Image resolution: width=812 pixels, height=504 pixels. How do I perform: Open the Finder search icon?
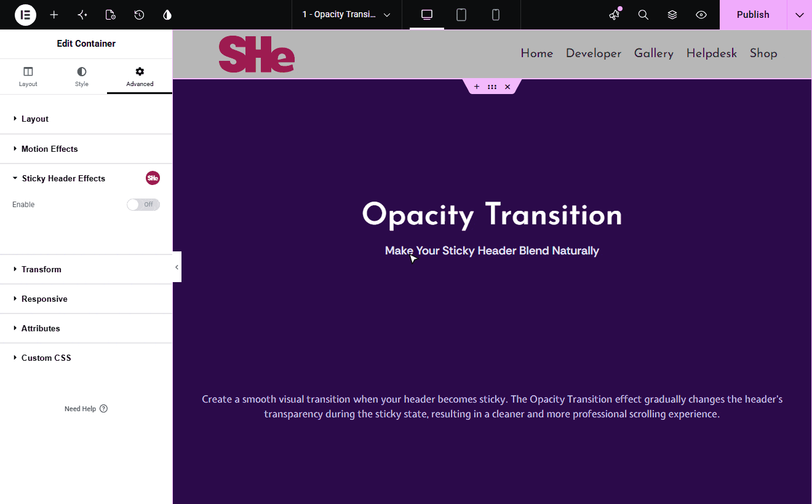[x=643, y=15]
